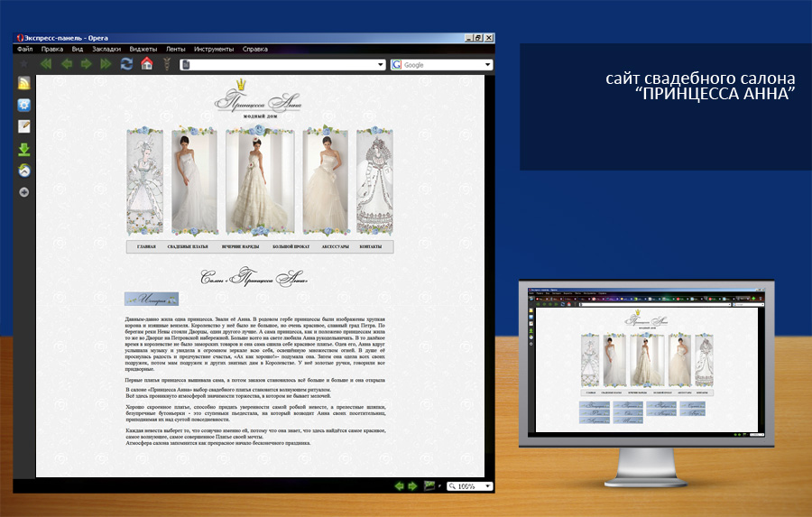Click the Google search input field
812x517 pixels.
(x=442, y=65)
